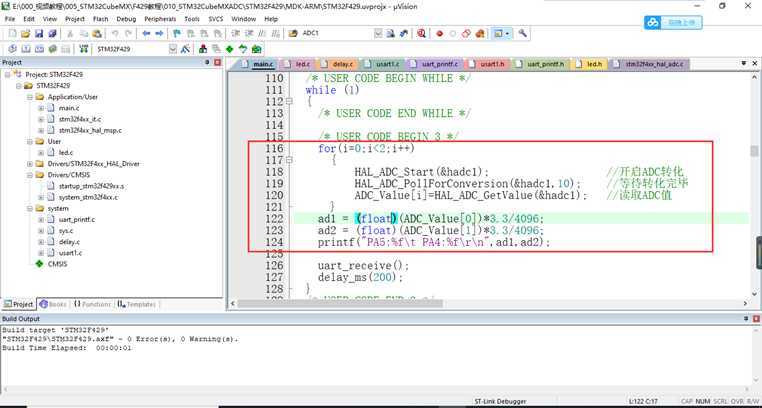Click the editor horizontal scrollbar
The height and width of the screenshot is (408, 762).
coord(340,303)
